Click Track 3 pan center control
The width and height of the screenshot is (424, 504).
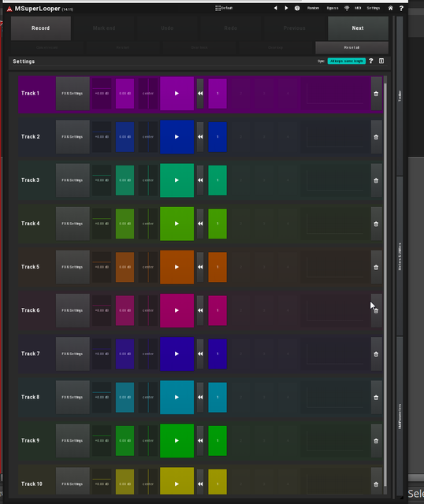(x=148, y=180)
